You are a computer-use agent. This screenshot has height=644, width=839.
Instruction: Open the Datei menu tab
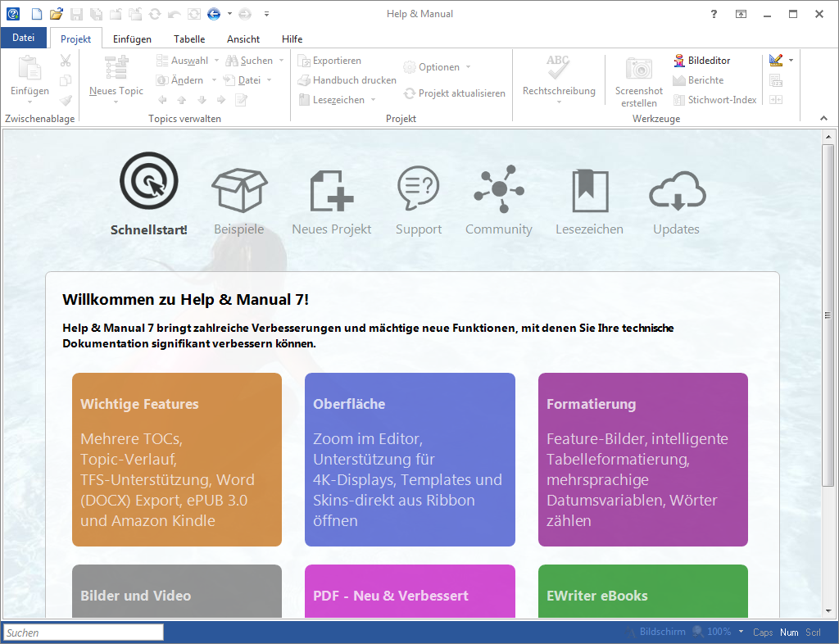(24, 39)
